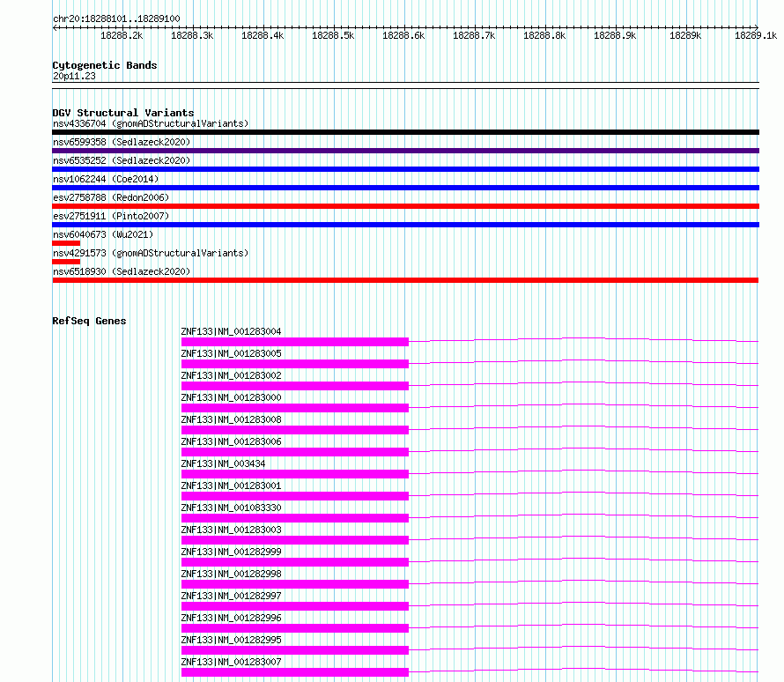Click the ZNF133|NM_001283000 magenta exon block
Screen dimensions: 784x682
coord(295,408)
